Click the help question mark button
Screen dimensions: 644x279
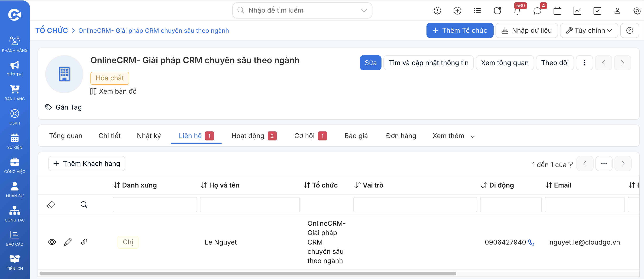[x=629, y=30]
